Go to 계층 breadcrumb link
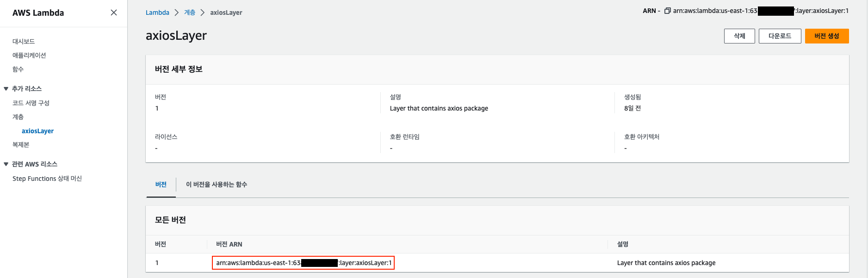Screen dimensions: 868x278 (190, 12)
